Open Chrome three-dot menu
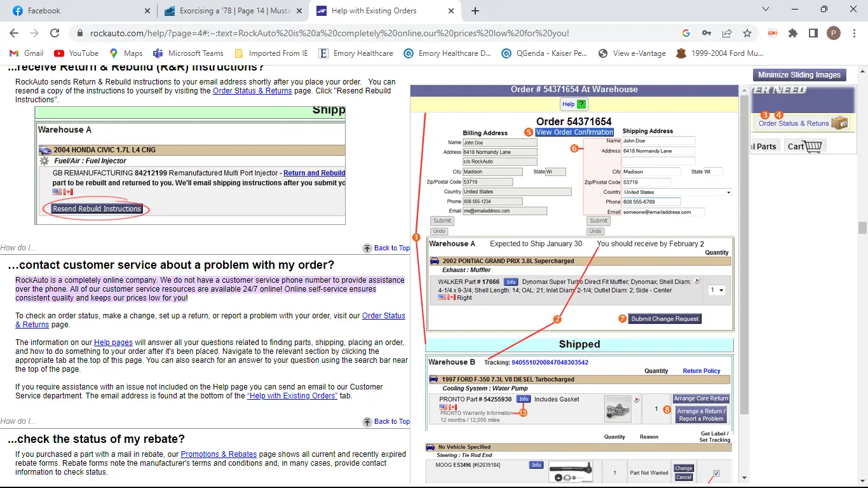Viewport: 868px width, 488px height. [853, 33]
